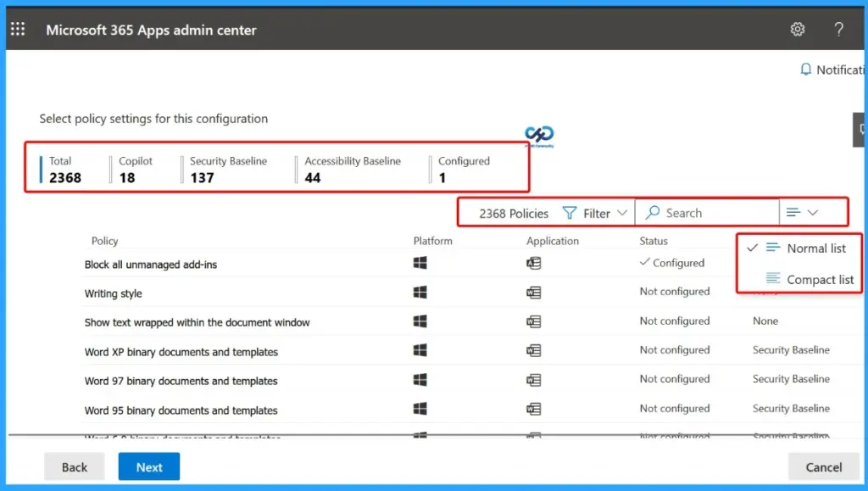This screenshot has height=491, width=868.
Task: Select Compact list view option
Action: (x=798, y=280)
